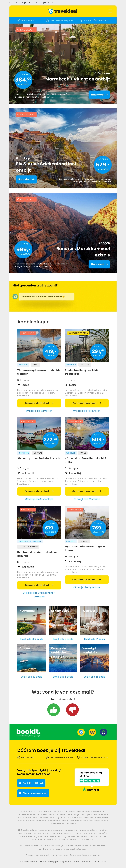Click the bookit. logo
This screenshot has height=868, width=126.
(28, 732)
